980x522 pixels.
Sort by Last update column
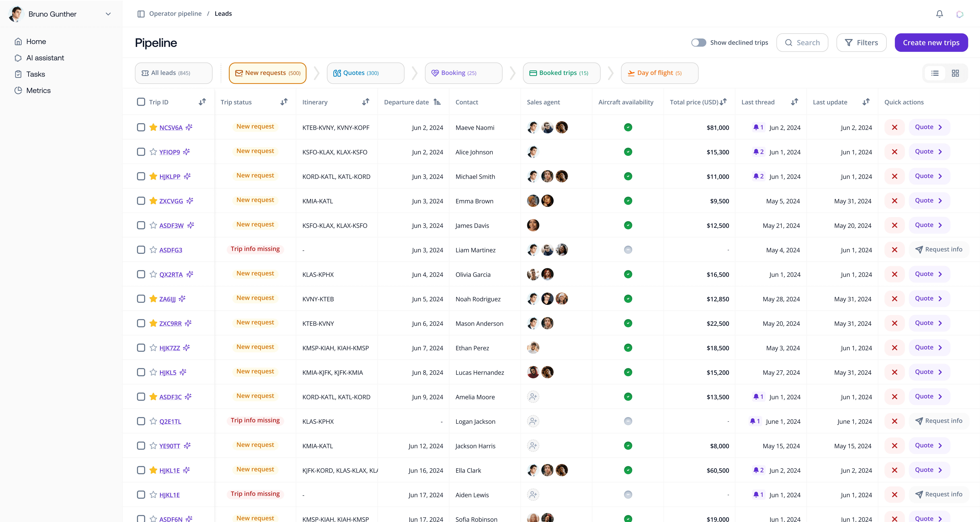866,102
